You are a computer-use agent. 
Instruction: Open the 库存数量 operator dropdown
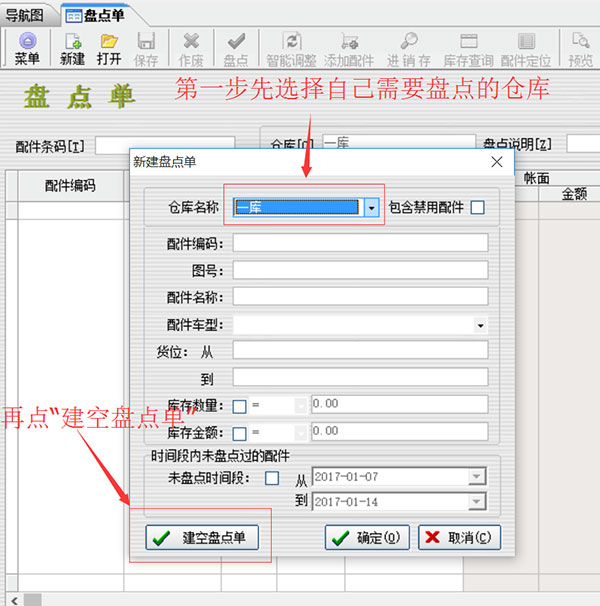(x=300, y=406)
